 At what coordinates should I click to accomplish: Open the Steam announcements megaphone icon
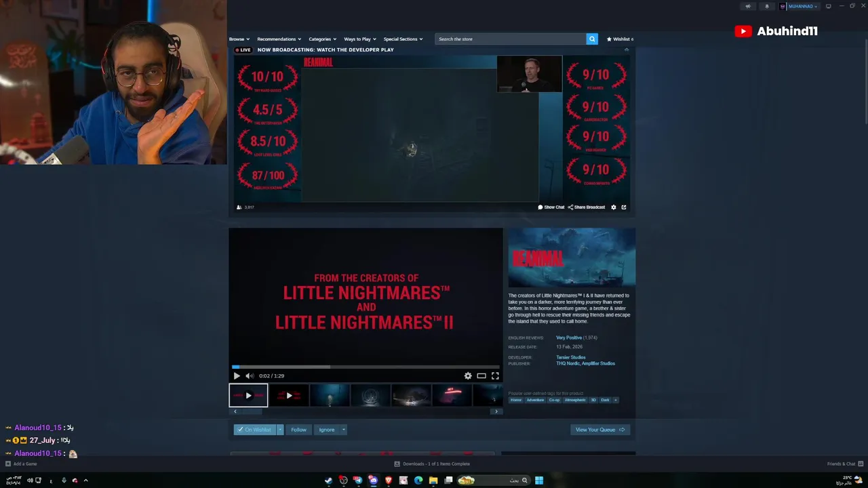(748, 6)
